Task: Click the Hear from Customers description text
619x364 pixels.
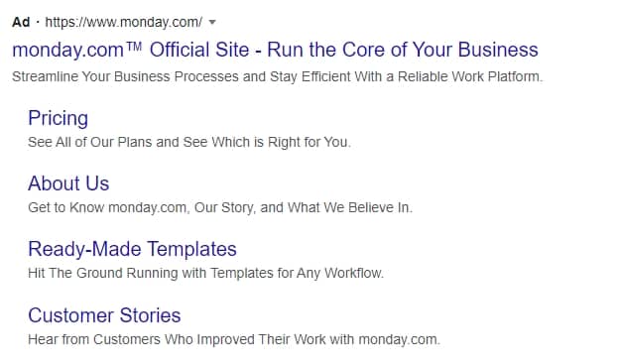Action: [234, 339]
